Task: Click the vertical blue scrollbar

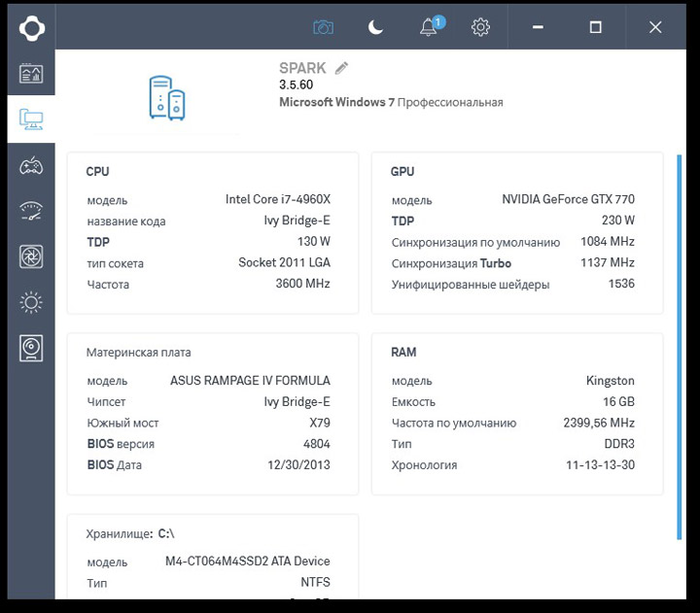Action: pos(679,347)
